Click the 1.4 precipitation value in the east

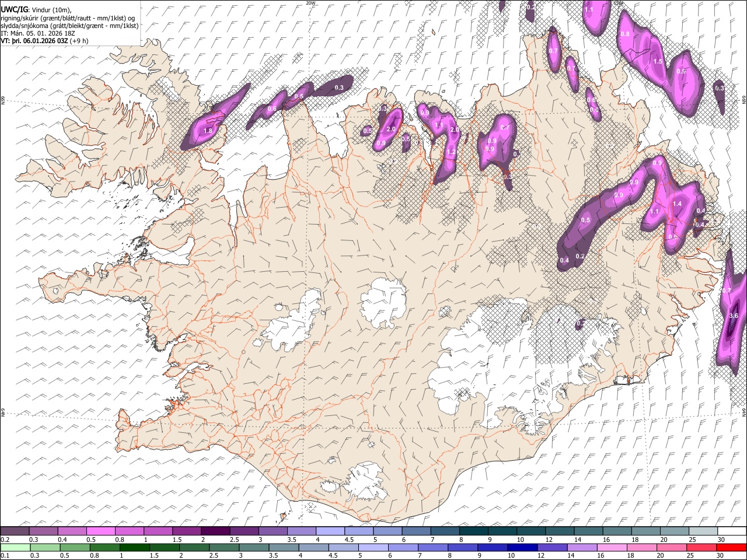click(x=677, y=204)
